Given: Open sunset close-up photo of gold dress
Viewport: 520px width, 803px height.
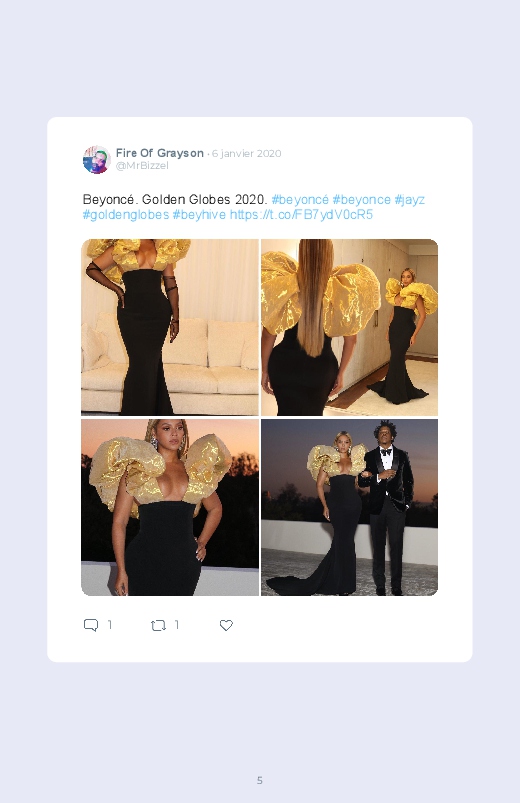Looking at the screenshot, I should [170, 508].
